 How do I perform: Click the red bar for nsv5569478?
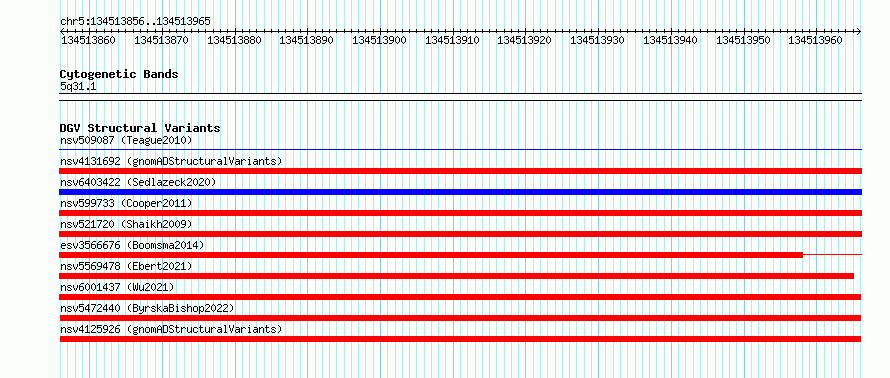[456, 276]
